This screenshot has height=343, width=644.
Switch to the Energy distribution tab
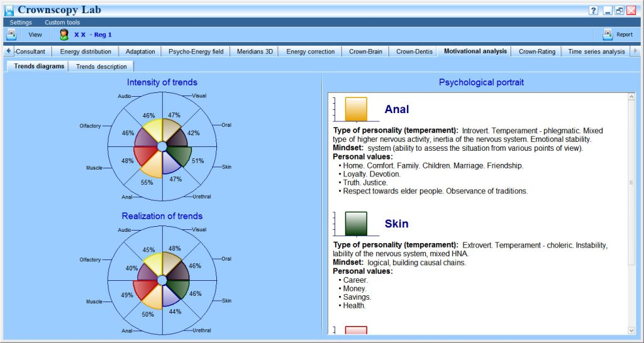tap(86, 52)
